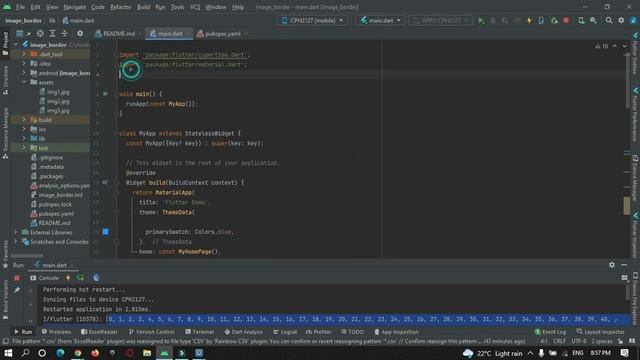The width and height of the screenshot is (640, 360).
Task: Open DevTools blue icon in Run console bar
Action: coord(96,278)
